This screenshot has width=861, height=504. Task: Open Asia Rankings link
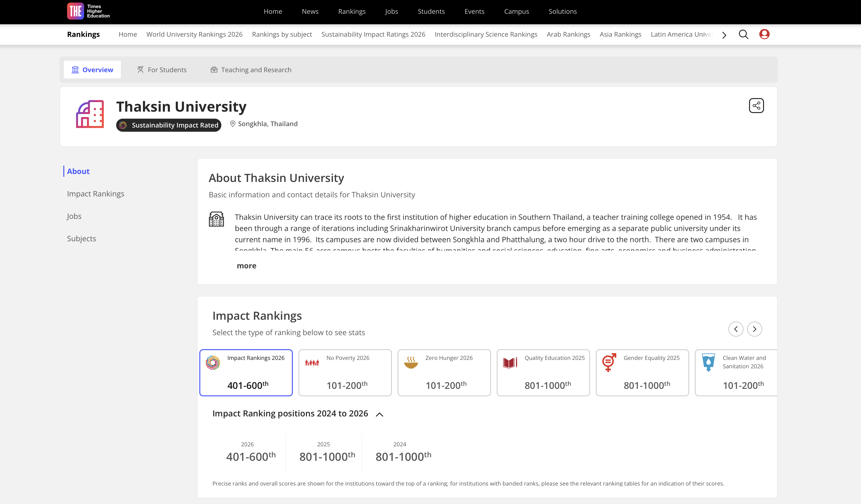[620, 35]
